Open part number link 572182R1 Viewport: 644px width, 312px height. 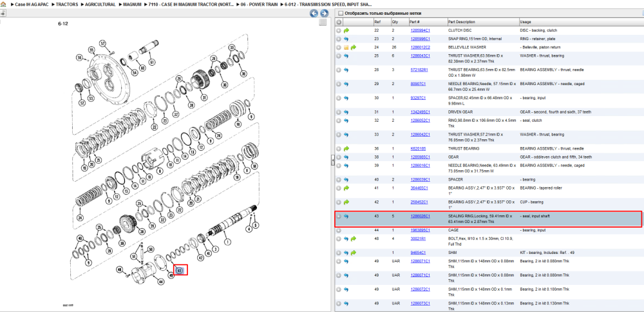[419, 70]
